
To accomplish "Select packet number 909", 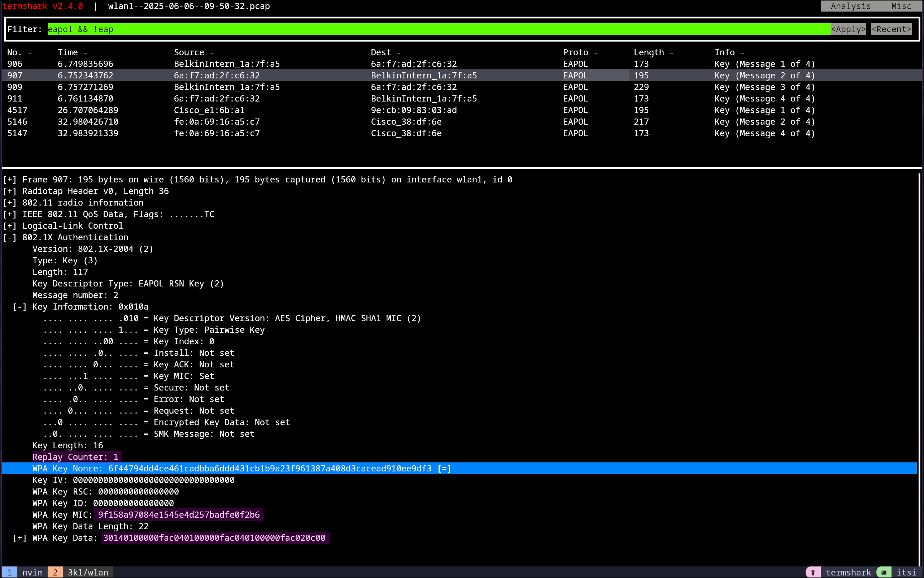I will point(462,87).
